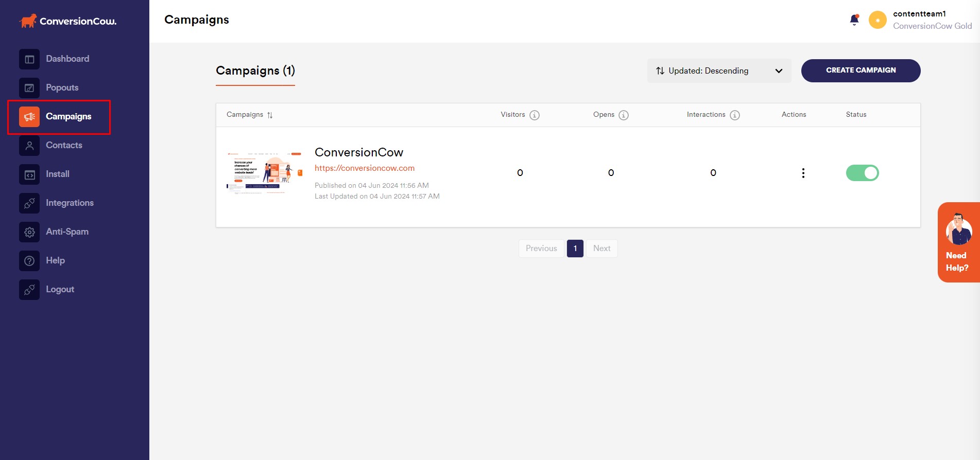Image resolution: width=980 pixels, height=460 pixels.
Task: Open the Install code icon
Action: [x=29, y=174]
